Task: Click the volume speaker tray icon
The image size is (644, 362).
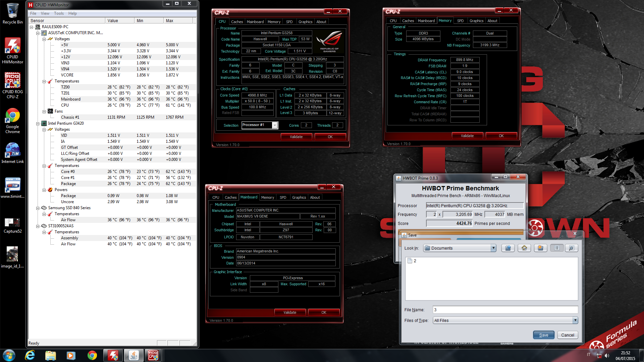Action: pyautogui.click(x=607, y=355)
